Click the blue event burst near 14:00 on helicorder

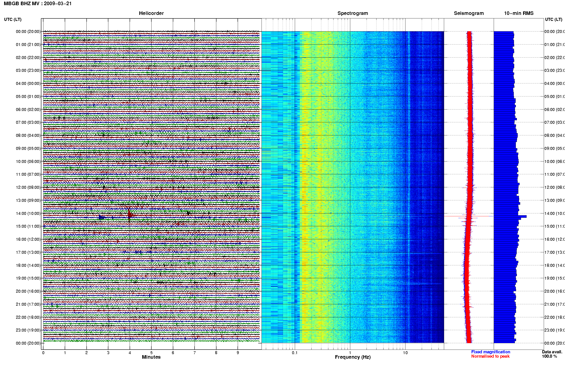pos(102,217)
